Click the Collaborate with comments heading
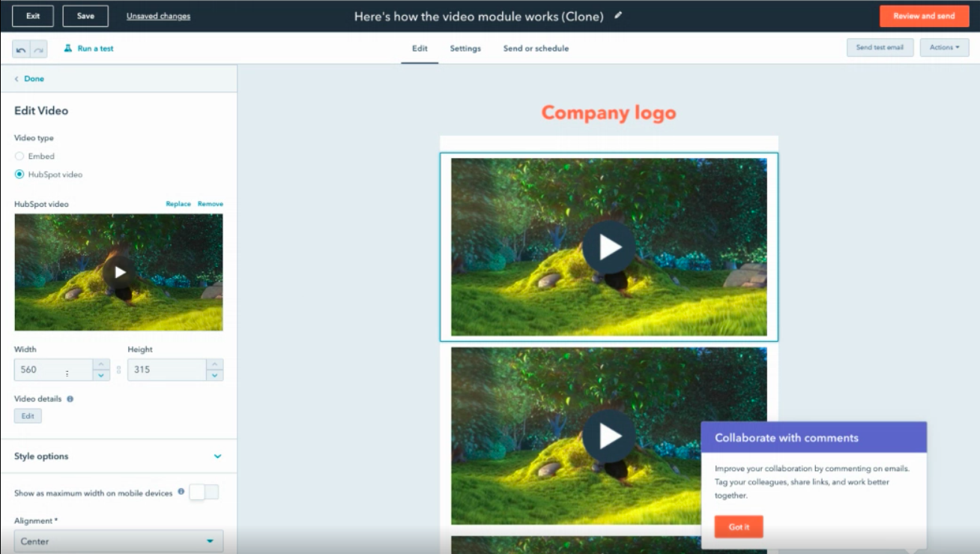 coord(787,438)
